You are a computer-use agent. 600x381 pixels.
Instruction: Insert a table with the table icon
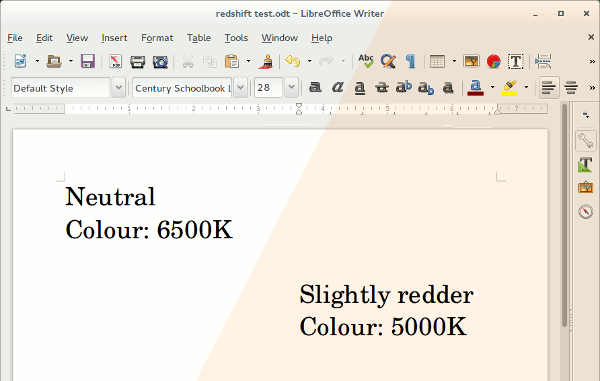tap(437, 61)
